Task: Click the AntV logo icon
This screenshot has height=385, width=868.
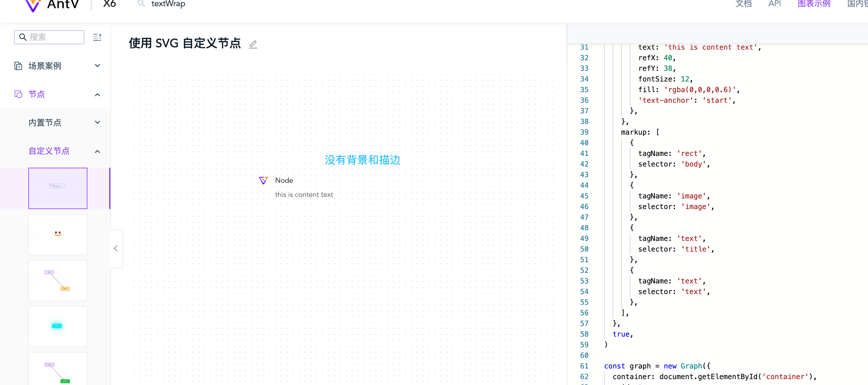Action: tap(33, 5)
